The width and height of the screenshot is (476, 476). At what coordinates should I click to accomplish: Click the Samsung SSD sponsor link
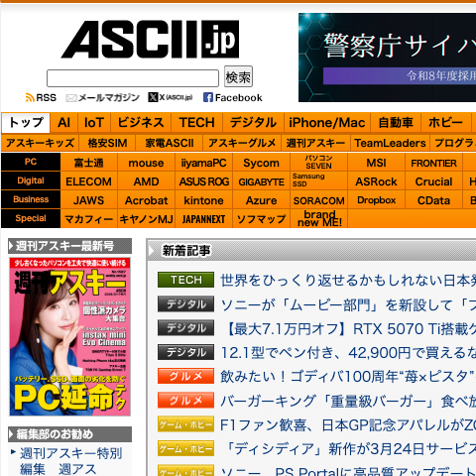coord(318,180)
